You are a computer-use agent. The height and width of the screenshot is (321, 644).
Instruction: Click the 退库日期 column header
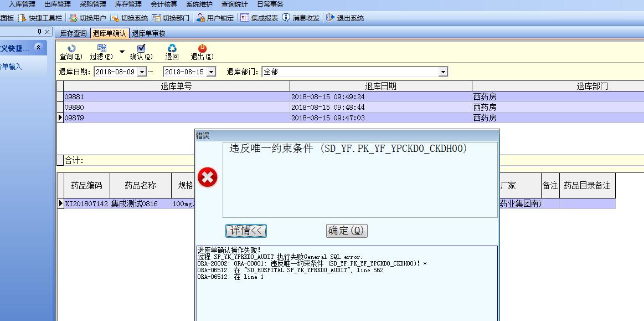pyautogui.click(x=381, y=86)
